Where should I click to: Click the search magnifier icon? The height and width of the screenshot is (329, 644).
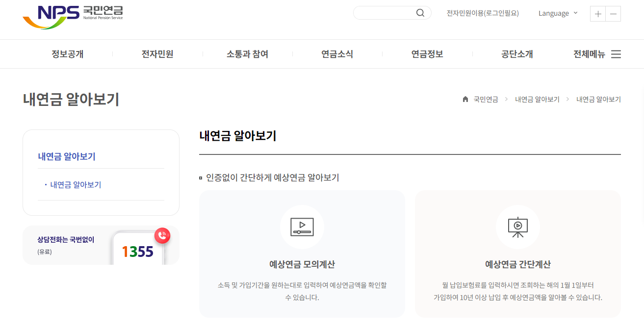coord(420,13)
